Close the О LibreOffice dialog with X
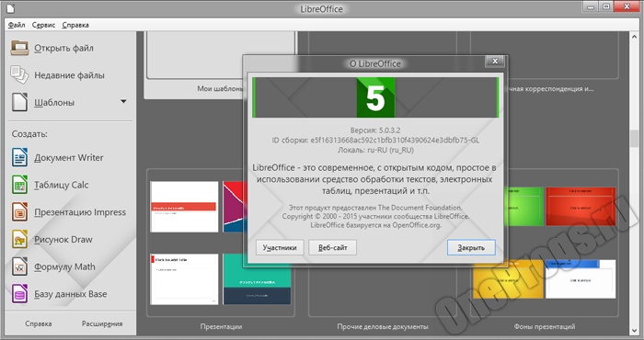The height and width of the screenshot is (340, 644). [495, 62]
